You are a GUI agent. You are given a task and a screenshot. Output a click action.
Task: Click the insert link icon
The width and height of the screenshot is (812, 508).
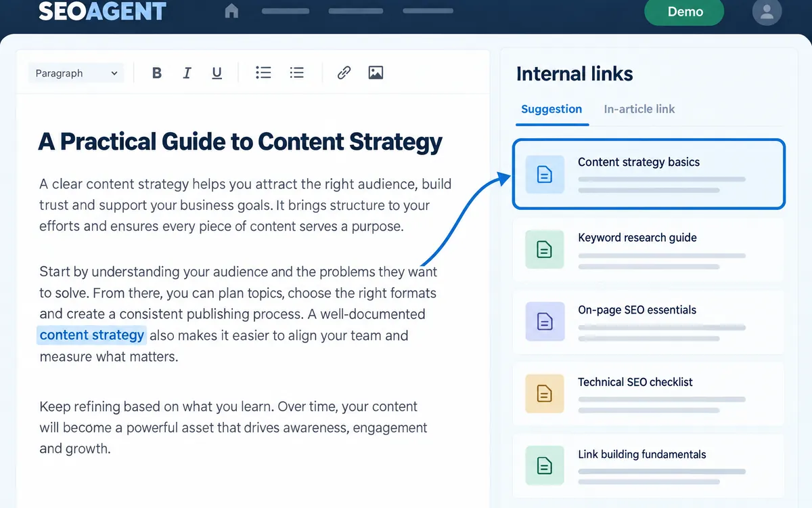coord(344,72)
